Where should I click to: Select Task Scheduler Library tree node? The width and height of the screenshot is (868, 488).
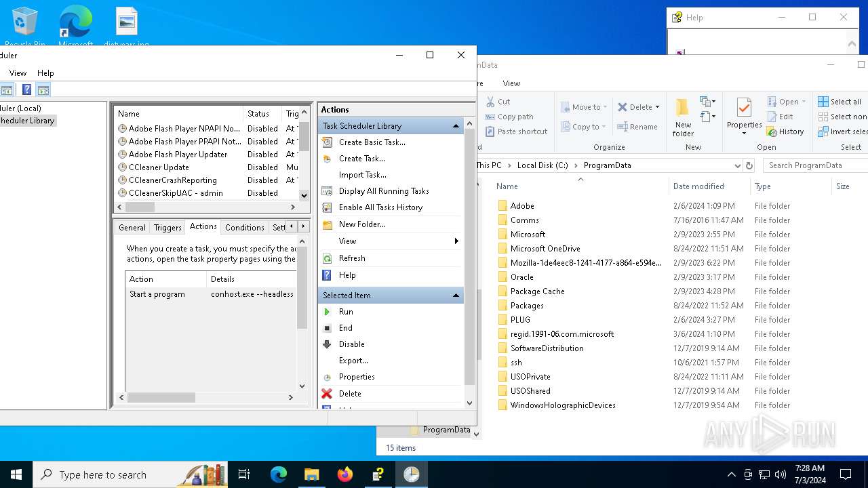[x=27, y=121]
